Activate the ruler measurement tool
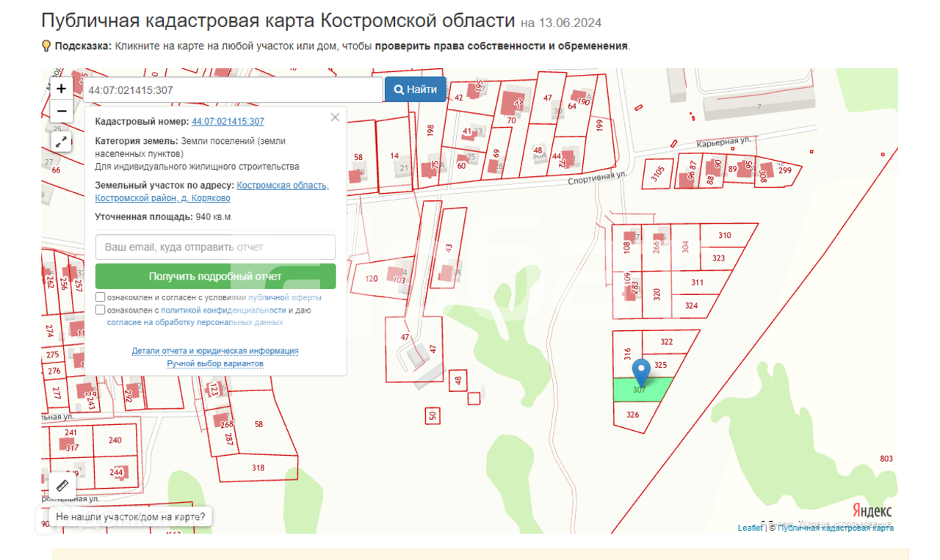The width and height of the screenshot is (940, 560). click(x=62, y=485)
